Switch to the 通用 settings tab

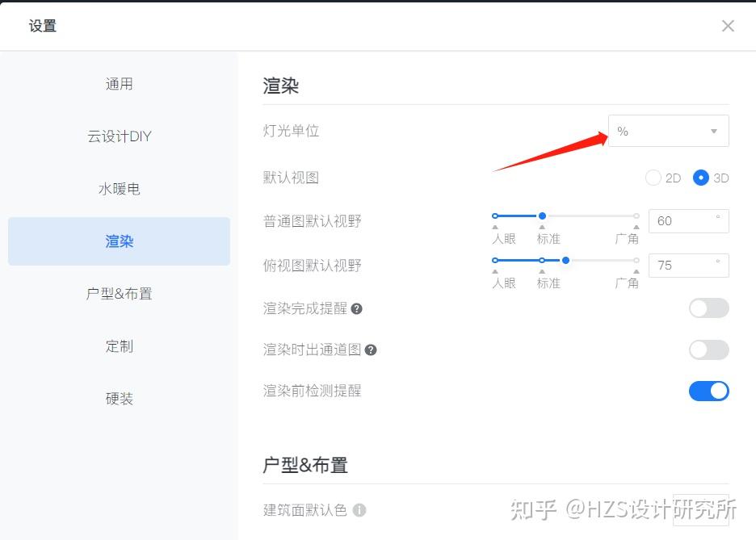click(119, 84)
